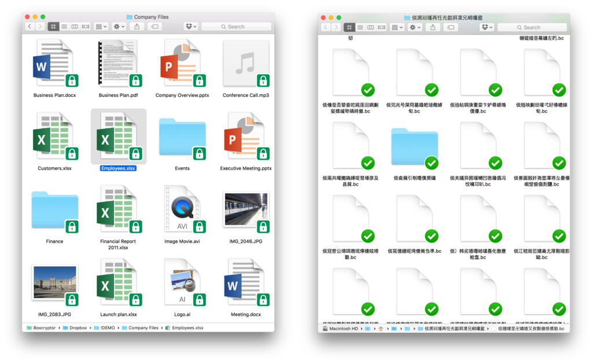Open the Business Plan.docx Word file
The height and width of the screenshot is (364, 592).
pos(54,64)
